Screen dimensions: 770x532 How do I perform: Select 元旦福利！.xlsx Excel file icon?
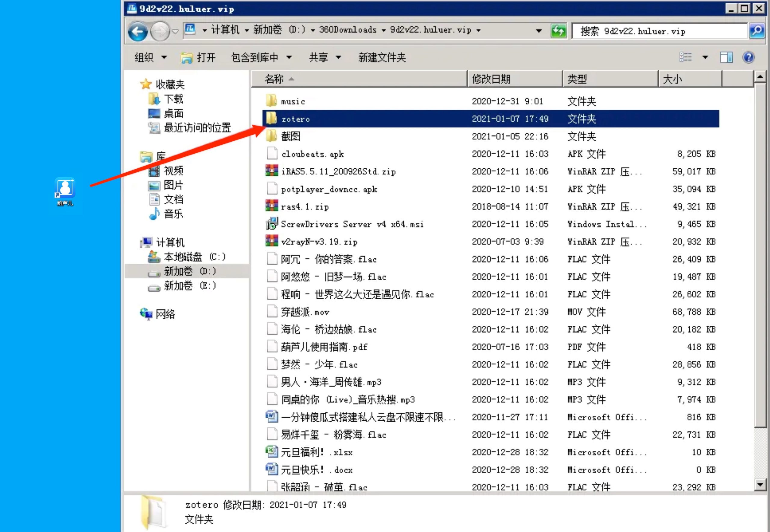point(272,451)
